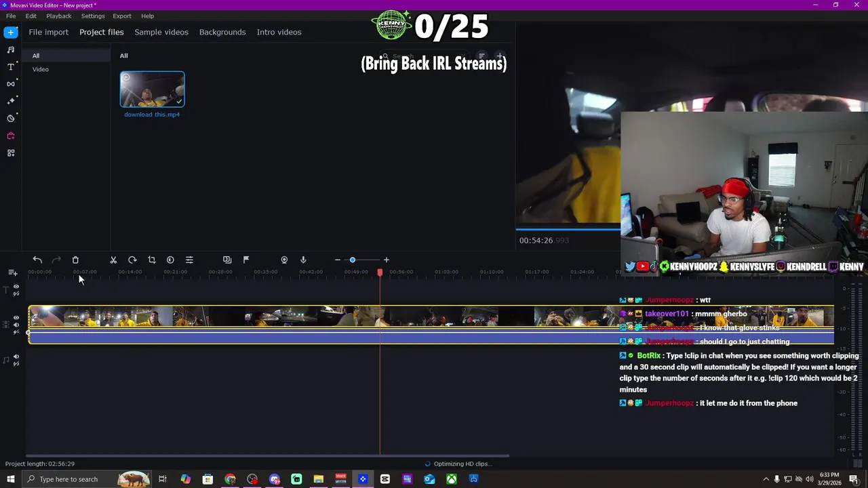Click the download this.mp4 file name
This screenshot has height=488, width=868.
pyautogui.click(x=152, y=115)
